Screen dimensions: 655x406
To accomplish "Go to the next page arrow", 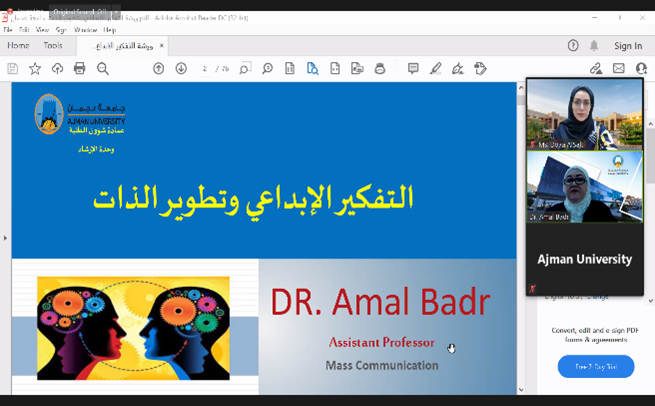I will tap(181, 69).
